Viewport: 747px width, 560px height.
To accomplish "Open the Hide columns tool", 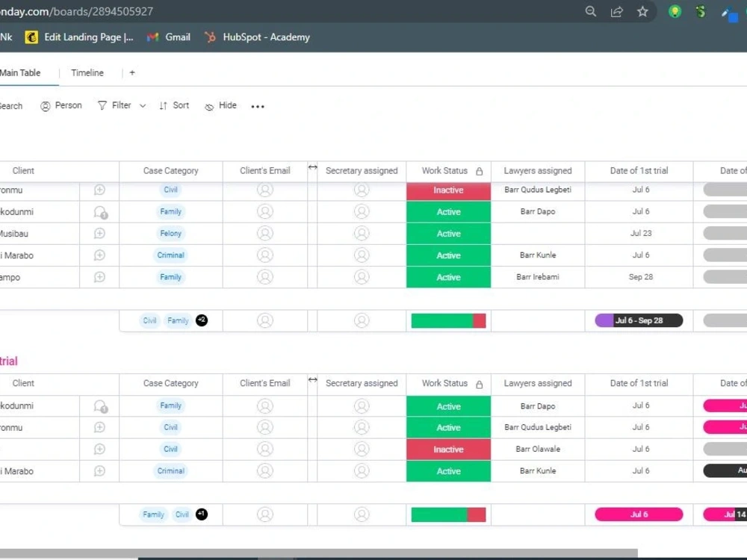I will [x=220, y=105].
